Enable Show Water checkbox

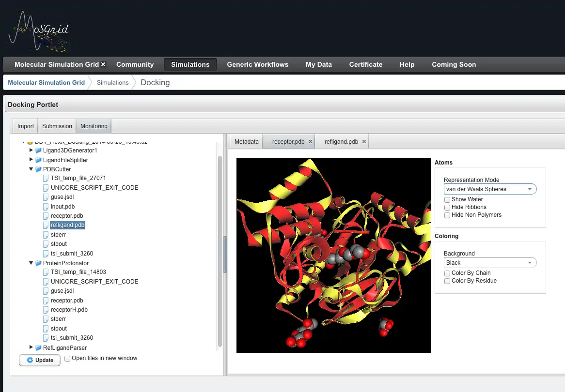447,200
